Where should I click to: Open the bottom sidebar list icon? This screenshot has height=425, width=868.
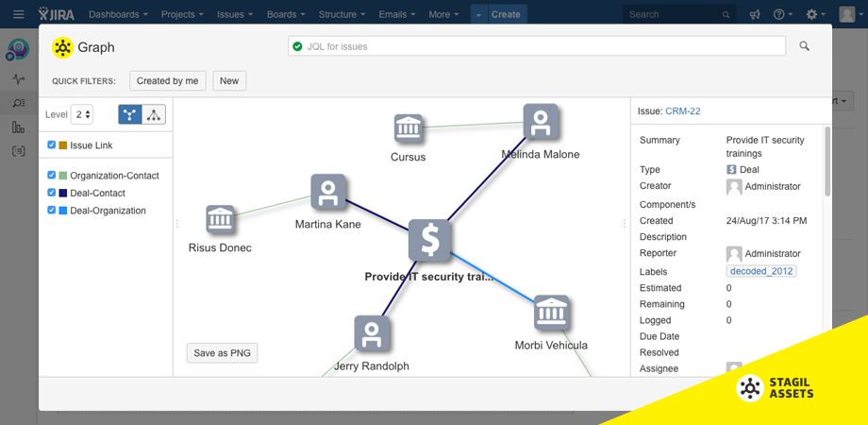(19, 151)
